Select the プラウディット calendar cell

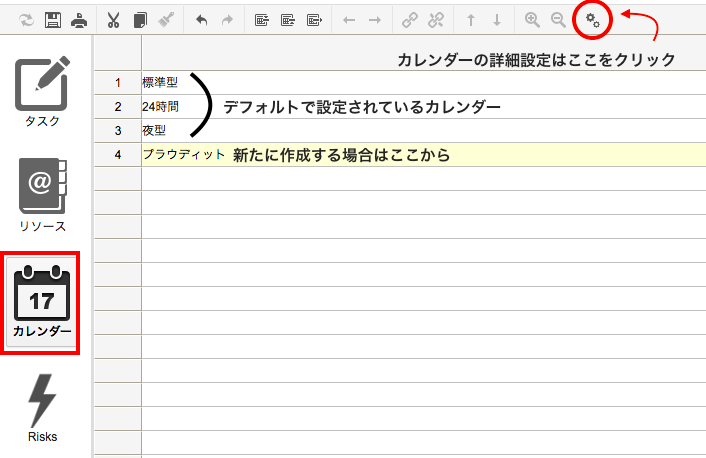(x=423, y=154)
